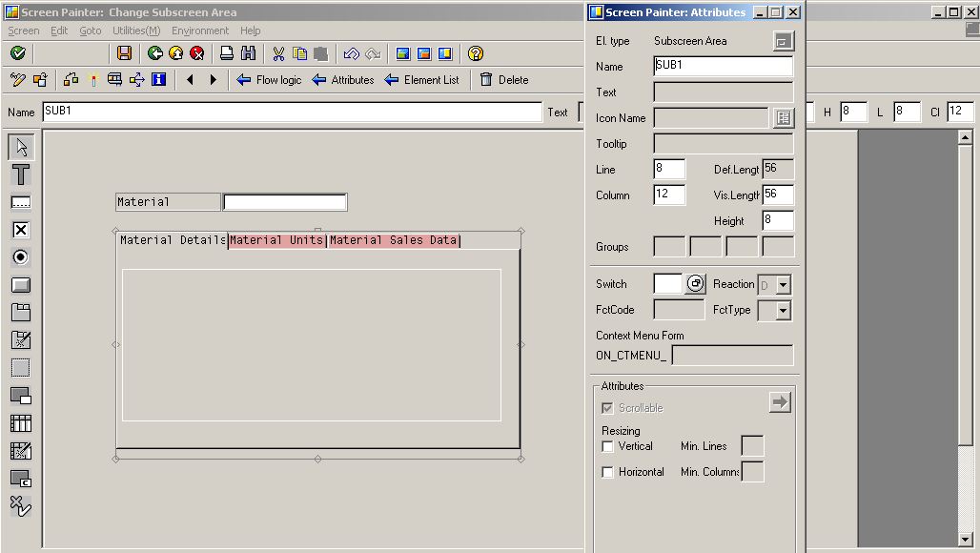This screenshot has height=553, width=980.
Task: Select the arrow selection tool
Action: point(20,147)
